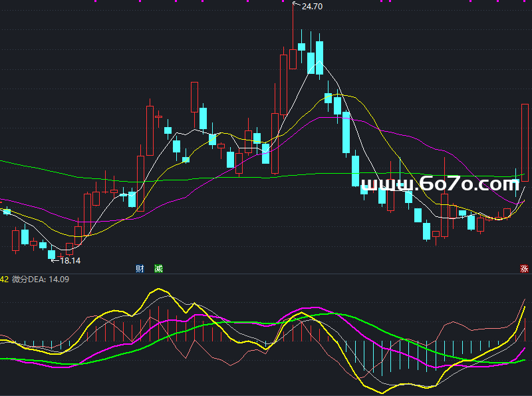Click the red 涨 marker at bottom right
This screenshot has height=396, width=532.
pyautogui.click(x=524, y=269)
